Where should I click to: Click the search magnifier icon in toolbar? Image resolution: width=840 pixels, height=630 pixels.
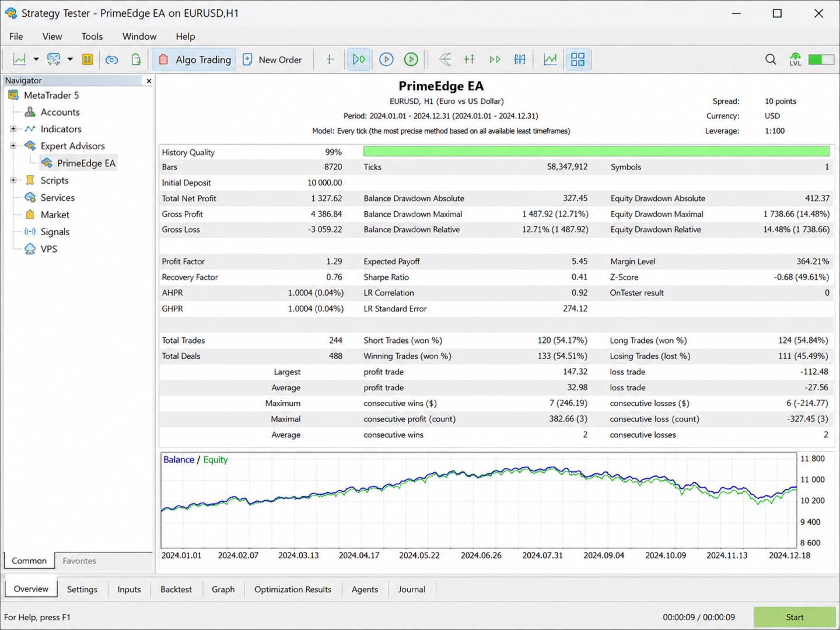point(771,60)
